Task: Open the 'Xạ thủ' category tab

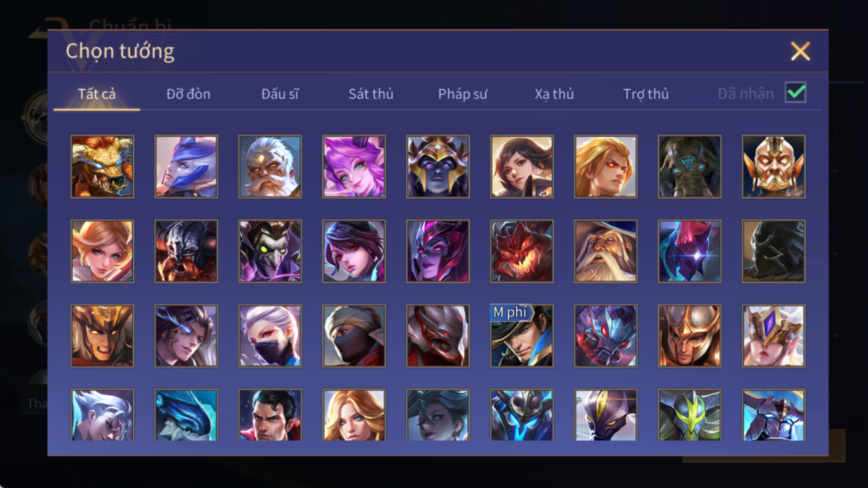Action: (x=554, y=94)
